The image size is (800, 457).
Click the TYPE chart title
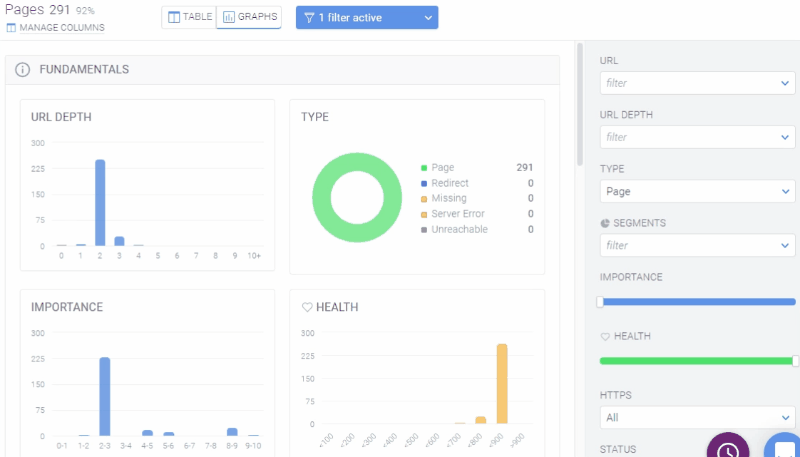(315, 117)
